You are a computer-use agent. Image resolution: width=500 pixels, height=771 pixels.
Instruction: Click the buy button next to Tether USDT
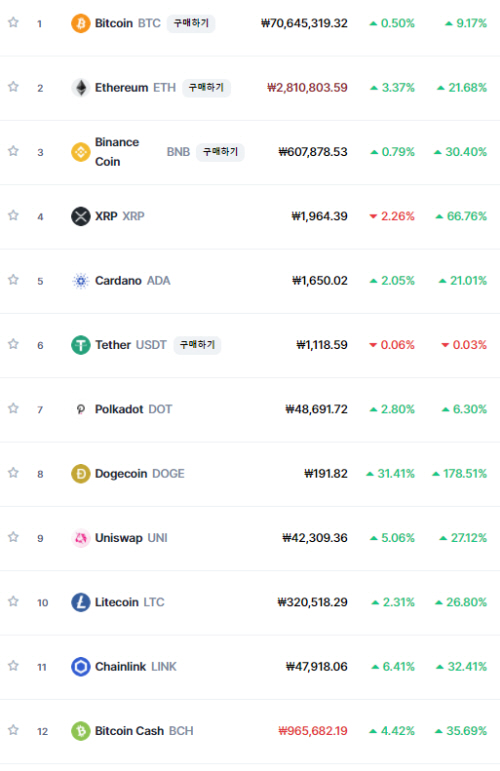click(x=197, y=345)
